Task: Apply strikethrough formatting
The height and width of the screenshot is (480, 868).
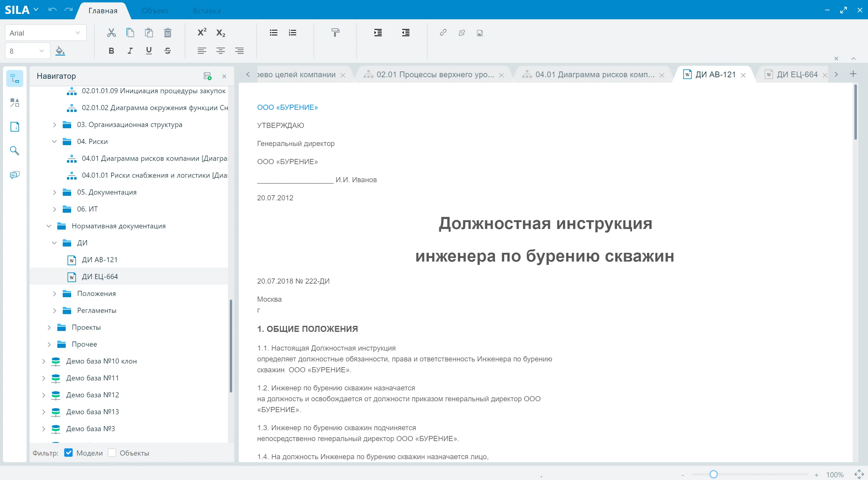Action: [x=167, y=51]
